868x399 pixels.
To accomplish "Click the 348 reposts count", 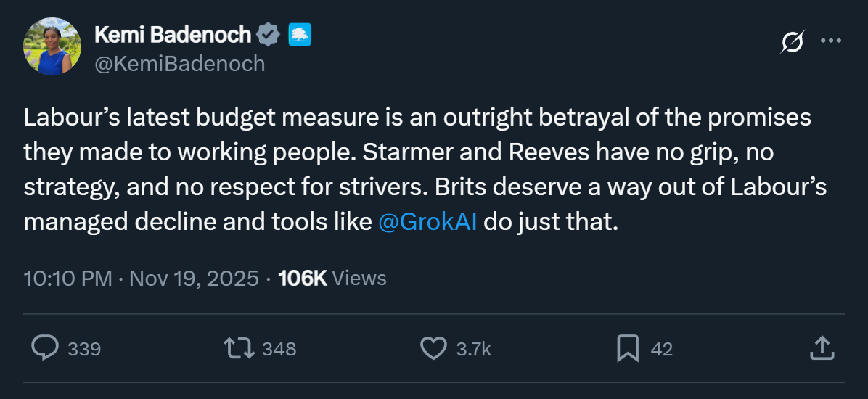I will [x=279, y=349].
